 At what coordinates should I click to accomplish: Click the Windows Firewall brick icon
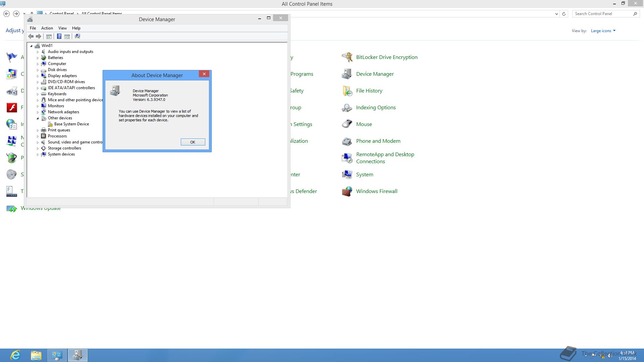pyautogui.click(x=347, y=191)
